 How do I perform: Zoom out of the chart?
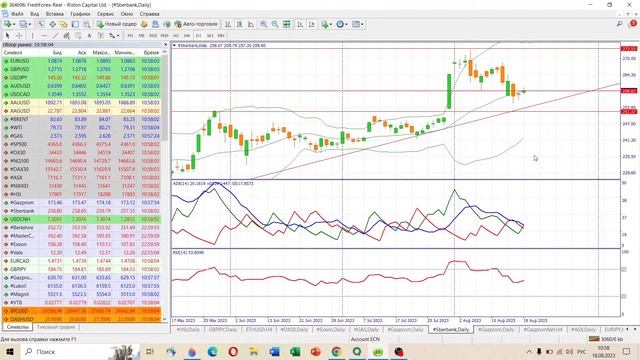point(275,24)
